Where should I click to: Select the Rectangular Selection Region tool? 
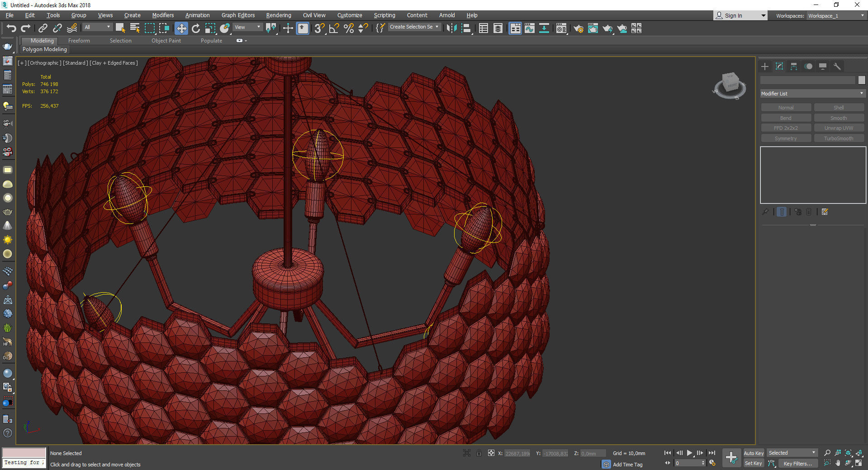(150, 28)
